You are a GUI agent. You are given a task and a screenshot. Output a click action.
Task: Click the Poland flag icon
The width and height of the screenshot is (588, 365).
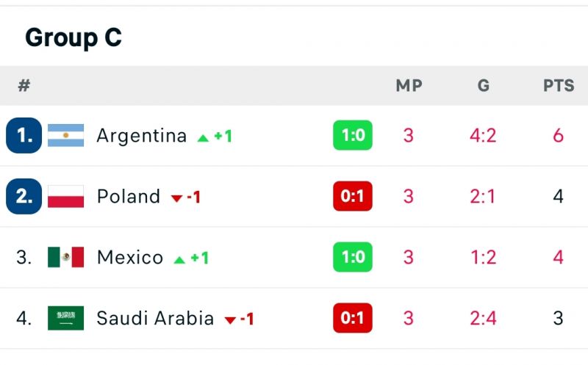coord(65,196)
